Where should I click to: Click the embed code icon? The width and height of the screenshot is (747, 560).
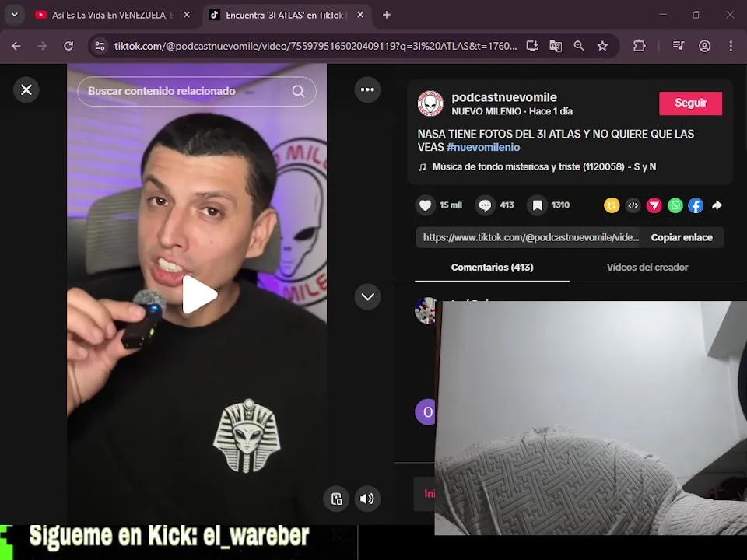pos(633,205)
